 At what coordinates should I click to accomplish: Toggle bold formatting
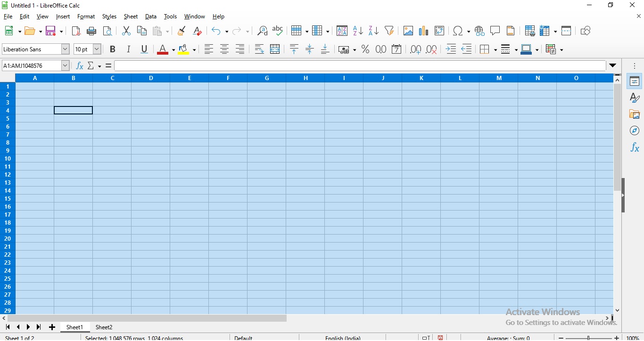112,49
